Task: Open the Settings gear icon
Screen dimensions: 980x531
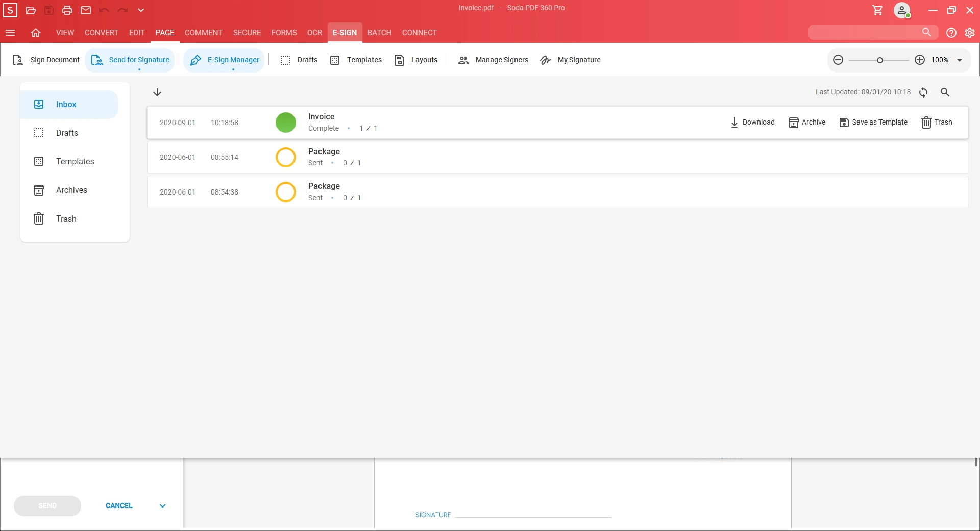Action: 970,33
